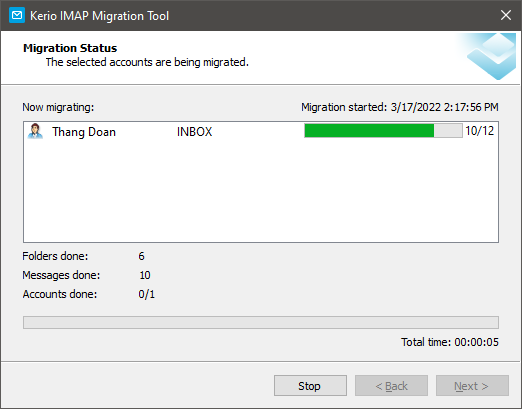Click the Kerio mail envelope title bar icon

(x=17, y=16)
